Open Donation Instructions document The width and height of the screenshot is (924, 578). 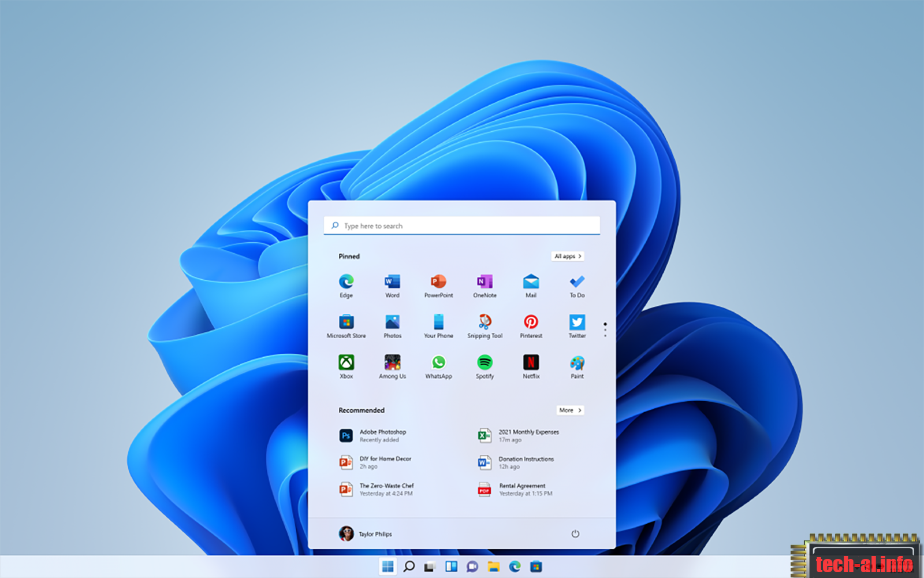coord(516,462)
